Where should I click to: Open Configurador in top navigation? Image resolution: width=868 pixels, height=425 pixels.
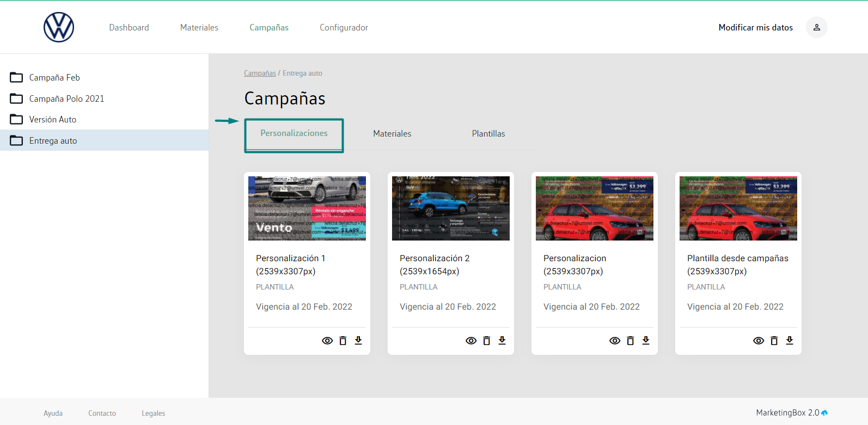(x=344, y=27)
